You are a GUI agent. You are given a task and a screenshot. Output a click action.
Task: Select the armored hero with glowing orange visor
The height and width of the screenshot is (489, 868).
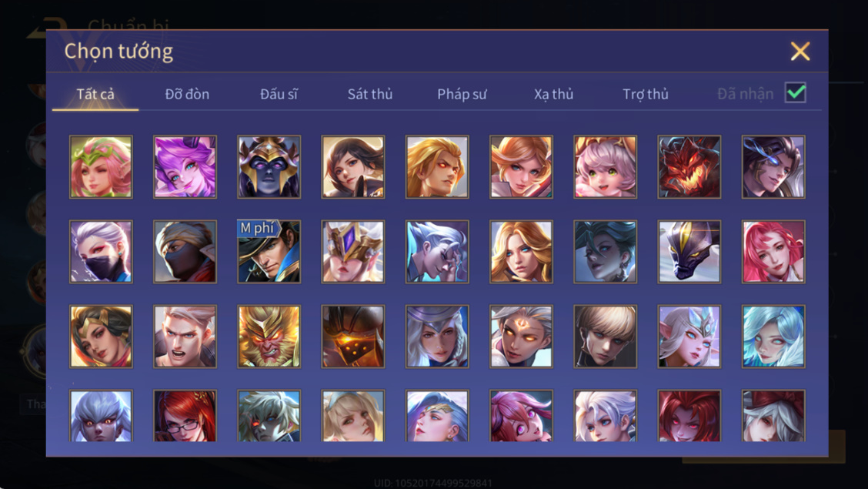coord(353,337)
